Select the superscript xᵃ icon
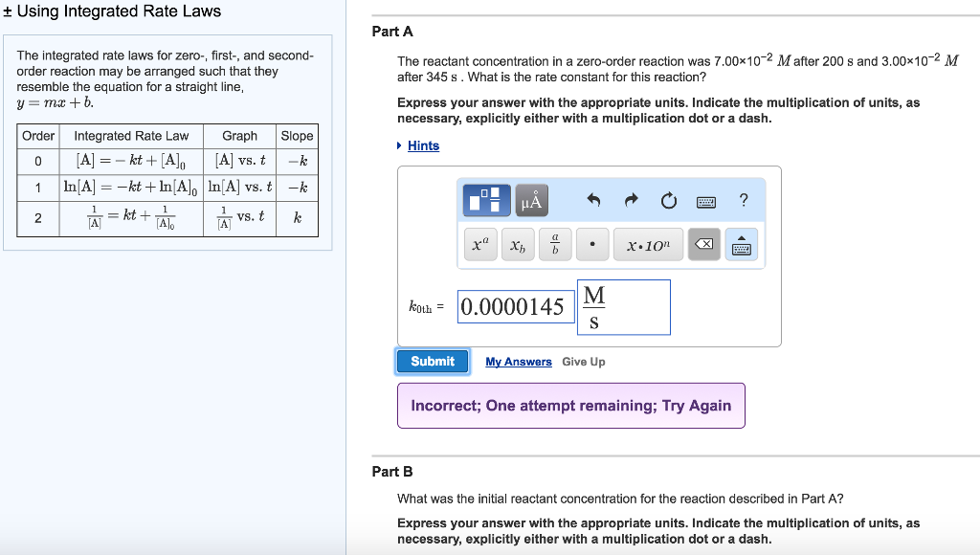 [479, 244]
